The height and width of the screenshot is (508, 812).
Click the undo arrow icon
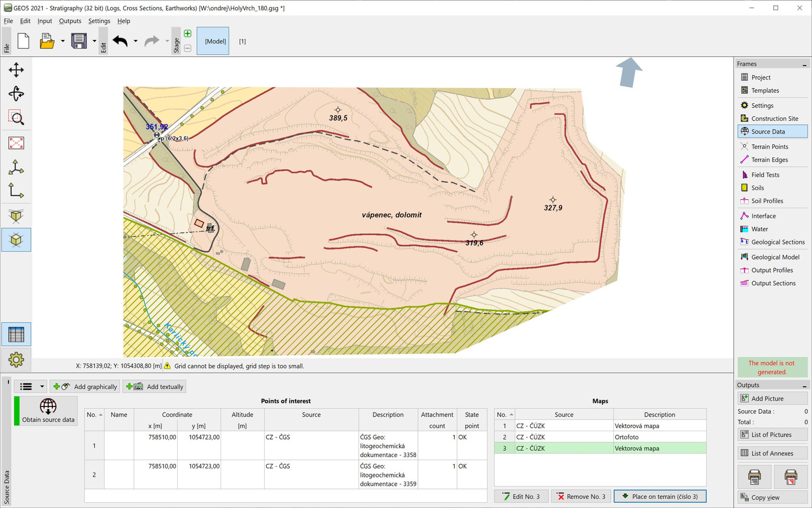120,41
